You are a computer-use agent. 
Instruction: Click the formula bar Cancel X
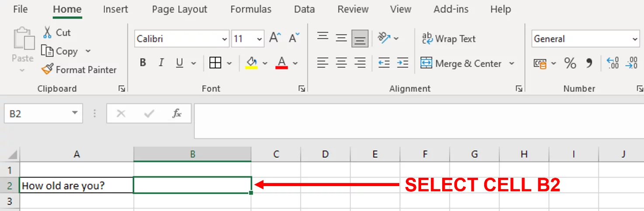121,114
